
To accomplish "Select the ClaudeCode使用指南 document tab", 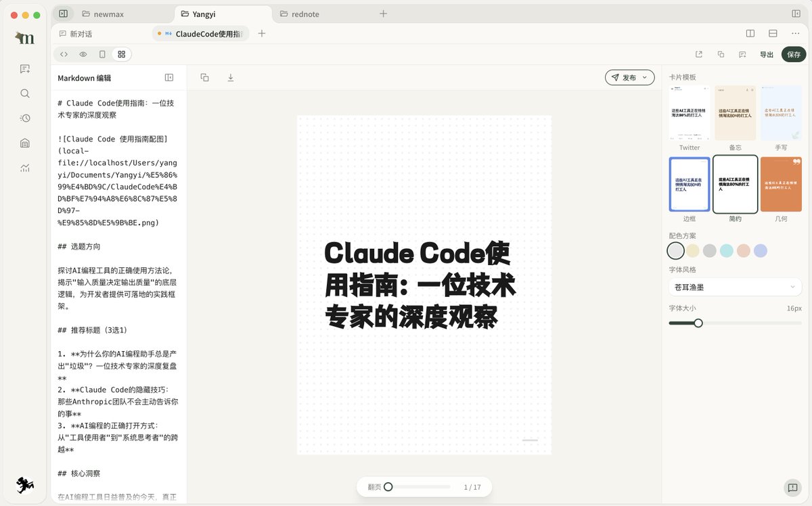I will click(x=200, y=34).
